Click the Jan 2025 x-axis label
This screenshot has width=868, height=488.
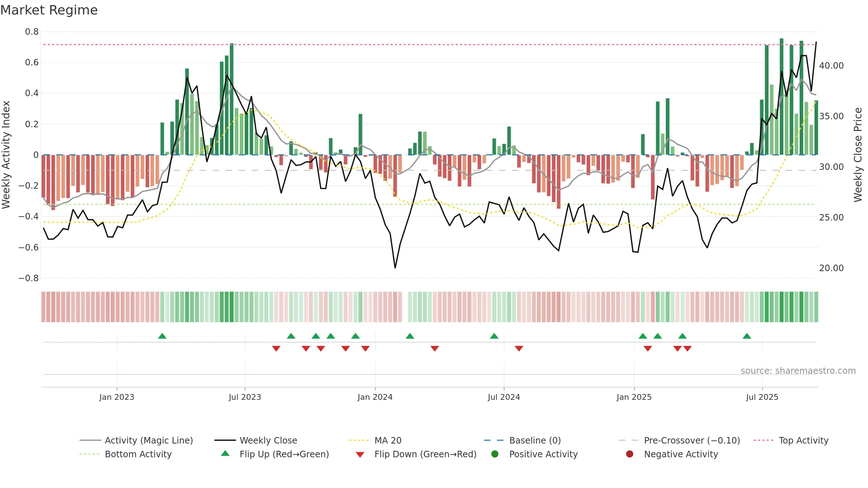[634, 397]
